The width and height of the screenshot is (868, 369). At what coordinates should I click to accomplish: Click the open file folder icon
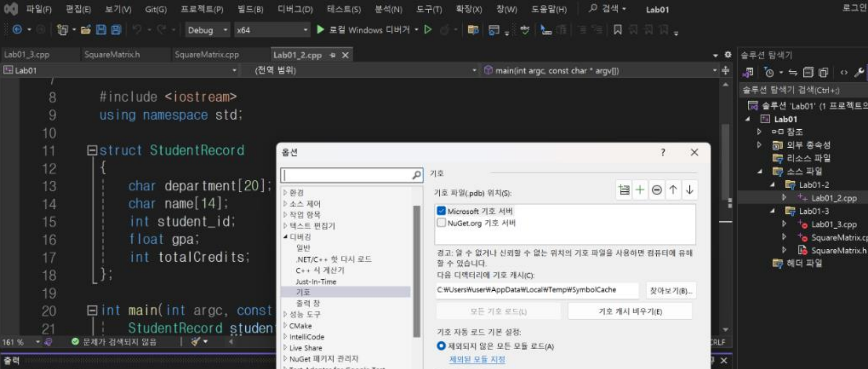(x=86, y=30)
